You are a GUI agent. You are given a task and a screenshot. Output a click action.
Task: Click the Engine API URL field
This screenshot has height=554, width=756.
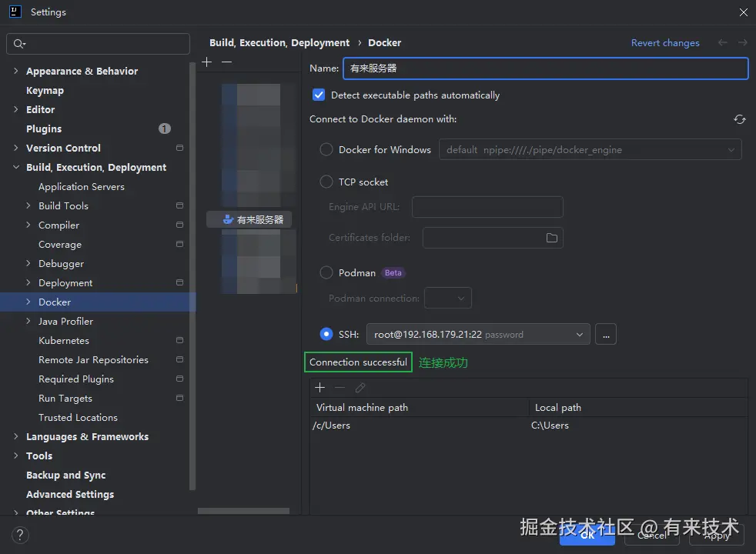pos(487,207)
